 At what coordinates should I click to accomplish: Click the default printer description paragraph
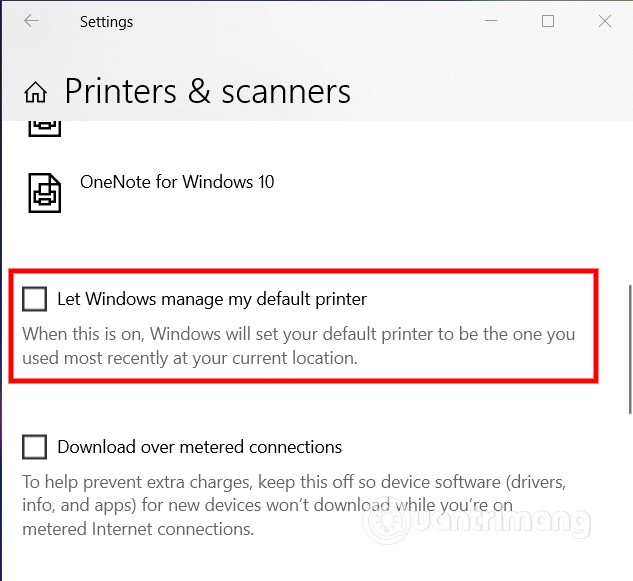point(298,346)
